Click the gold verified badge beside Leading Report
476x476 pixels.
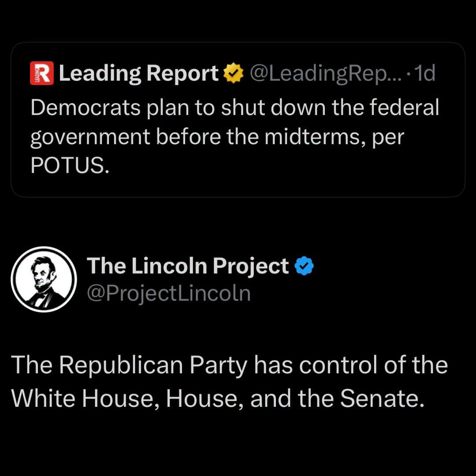click(233, 73)
